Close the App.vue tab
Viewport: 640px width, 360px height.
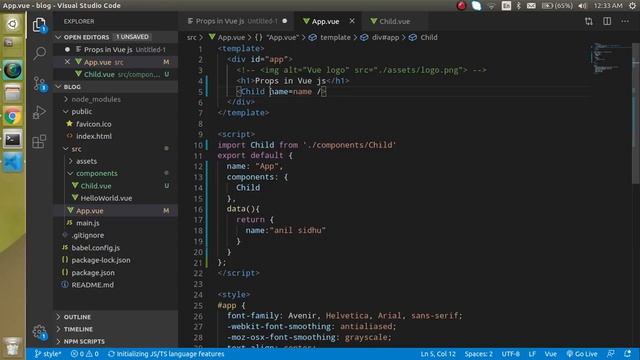pos(352,21)
